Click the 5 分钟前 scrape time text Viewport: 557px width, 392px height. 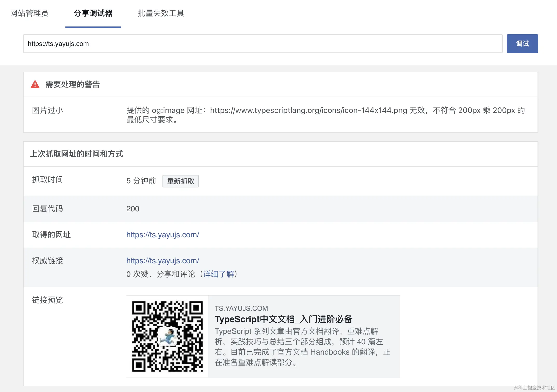tap(141, 181)
